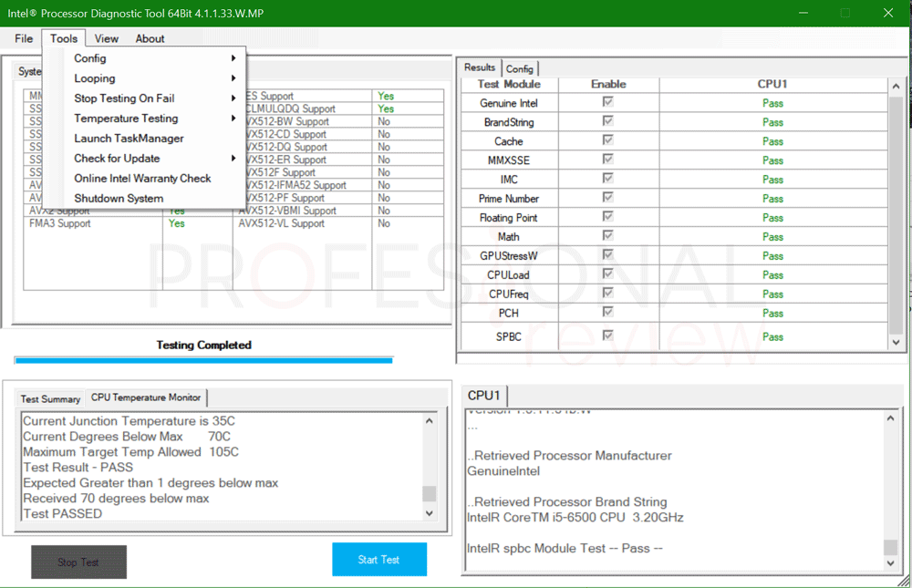Click the blue testing progress bar
Screen dimensions: 912x588
203,360
